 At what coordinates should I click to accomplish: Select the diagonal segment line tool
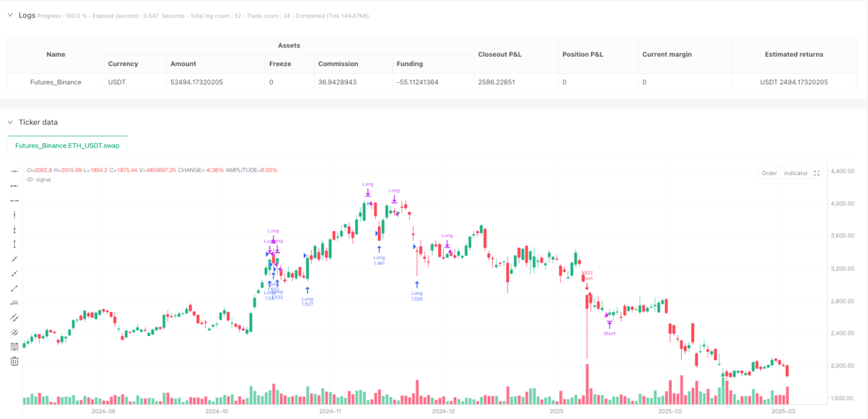point(15,288)
